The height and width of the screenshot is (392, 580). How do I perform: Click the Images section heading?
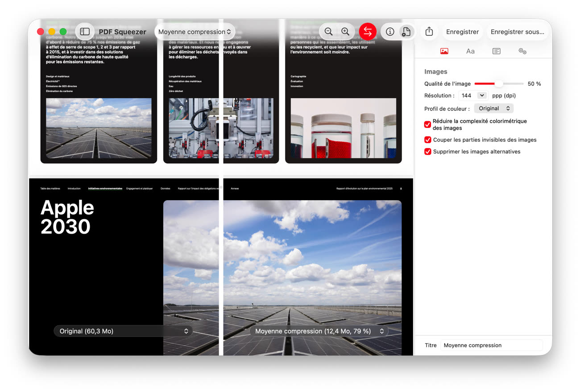435,71
